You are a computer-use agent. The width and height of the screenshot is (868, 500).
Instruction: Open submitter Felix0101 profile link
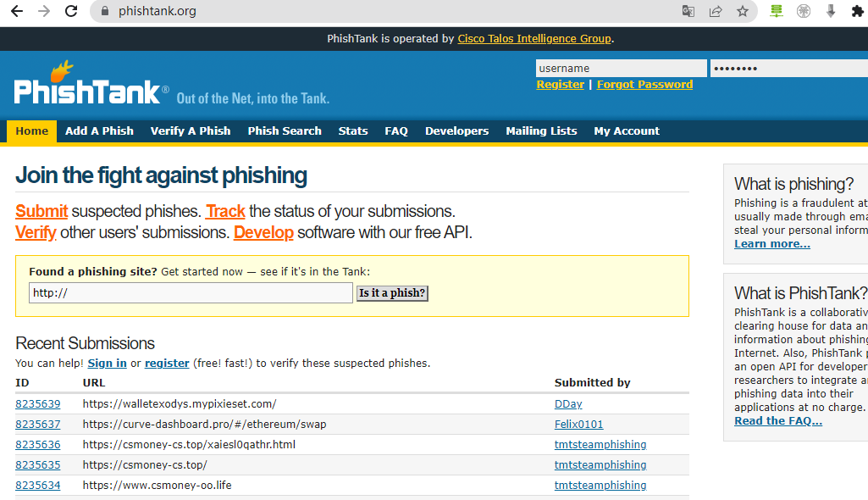pyautogui.click(x=578, y=425)
